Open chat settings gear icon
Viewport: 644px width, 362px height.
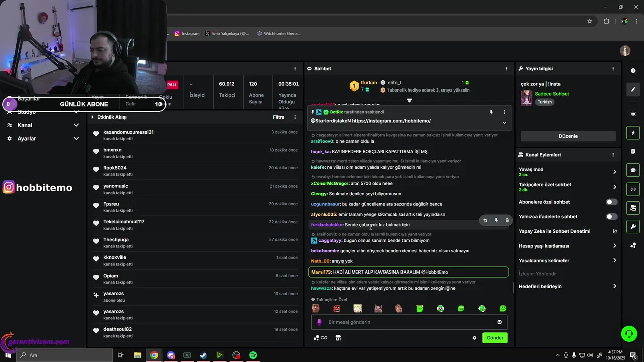coord(474,338)
